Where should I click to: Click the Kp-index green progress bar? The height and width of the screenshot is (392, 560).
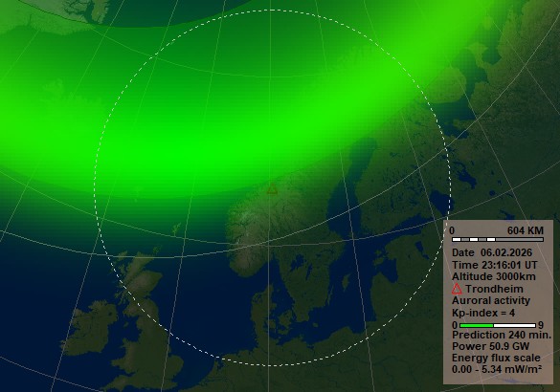(498, 325)
